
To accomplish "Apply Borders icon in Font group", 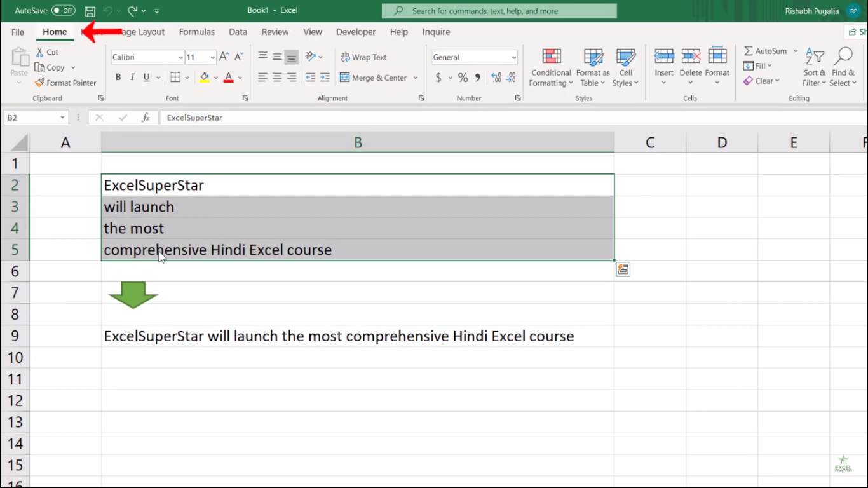I will (x=175, y=78).
